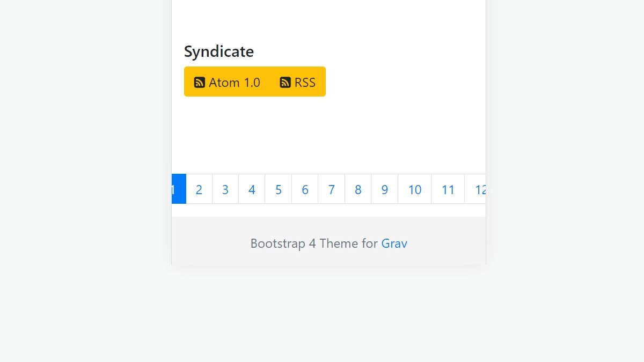The width and height of the screenshot is (644, 362).
Task: Go to page 10
Action: [x=415, y=189]
